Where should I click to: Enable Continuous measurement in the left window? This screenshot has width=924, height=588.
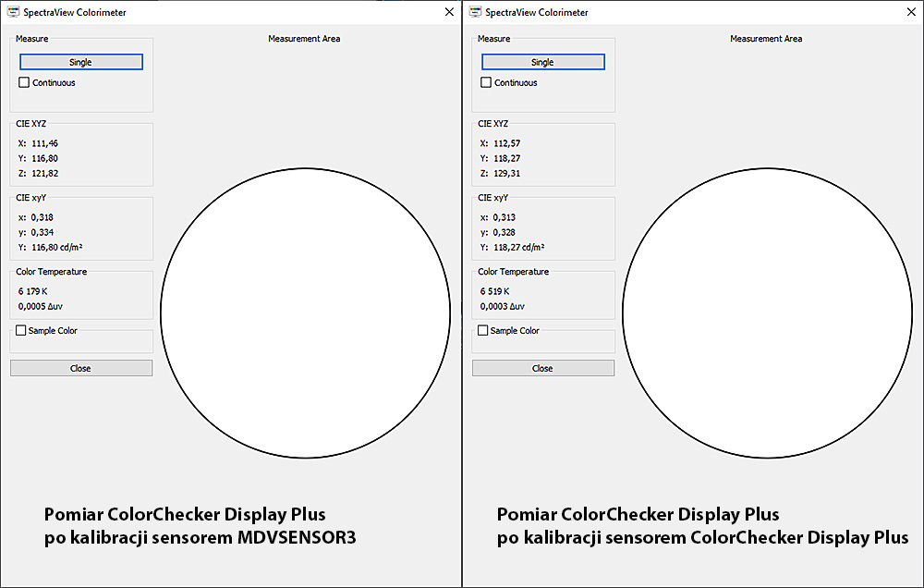point(25,83)
